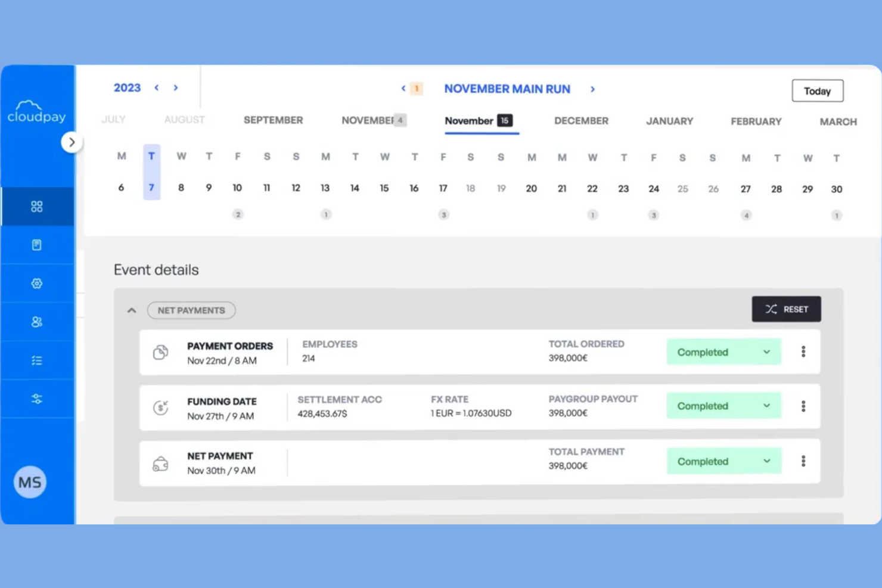The image size is (882, 588).
Task: Click the FX rate value 1 EUR = 1.07630USD
Action: pos(471,413)
